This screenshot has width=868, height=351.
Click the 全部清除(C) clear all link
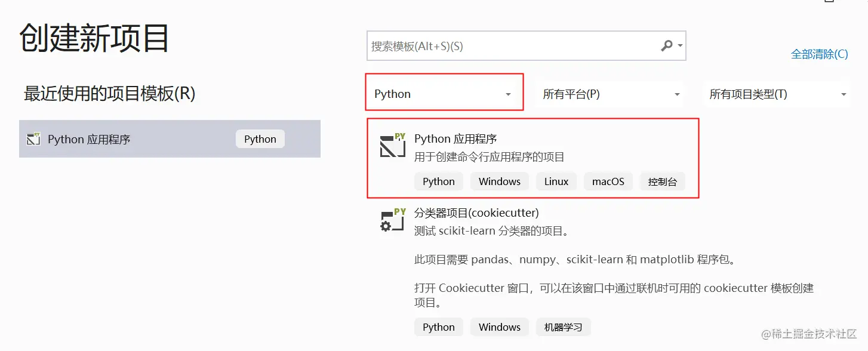(x=819, y=54)
